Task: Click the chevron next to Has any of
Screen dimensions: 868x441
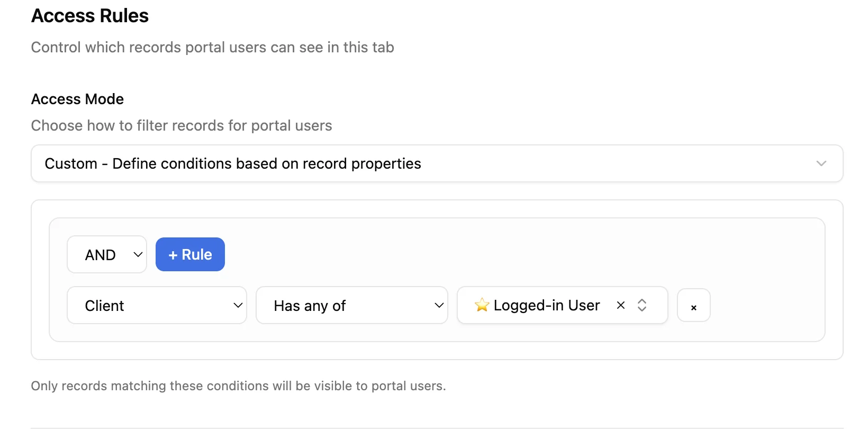Action: coord(439,305)
